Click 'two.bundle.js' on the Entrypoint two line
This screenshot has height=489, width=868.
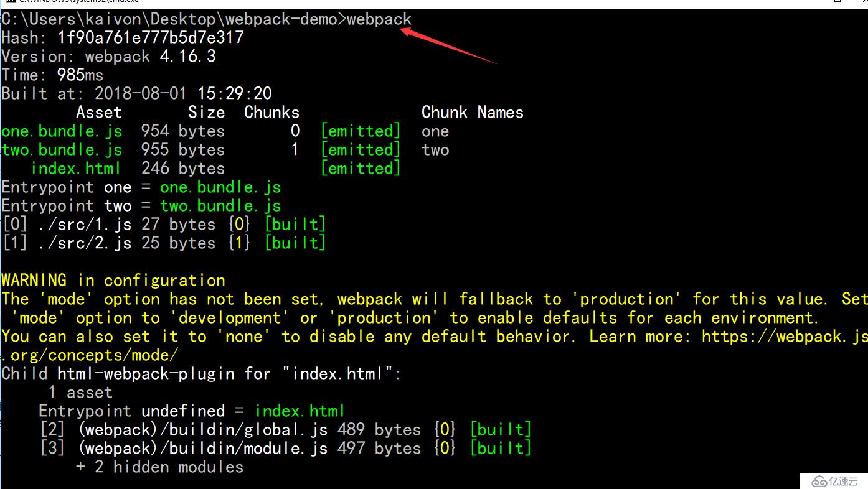pos(220,206)
